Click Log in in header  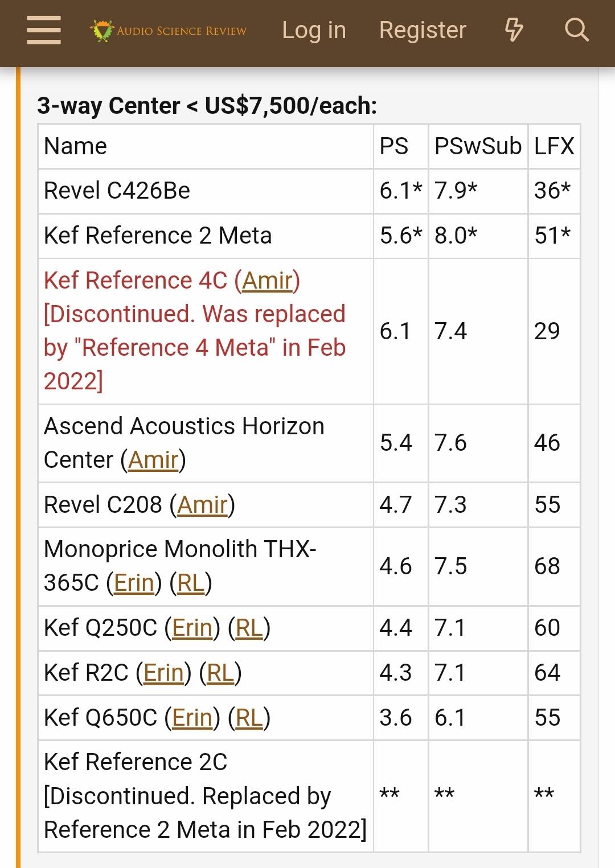pyautogui.click(x=314, y=30)
